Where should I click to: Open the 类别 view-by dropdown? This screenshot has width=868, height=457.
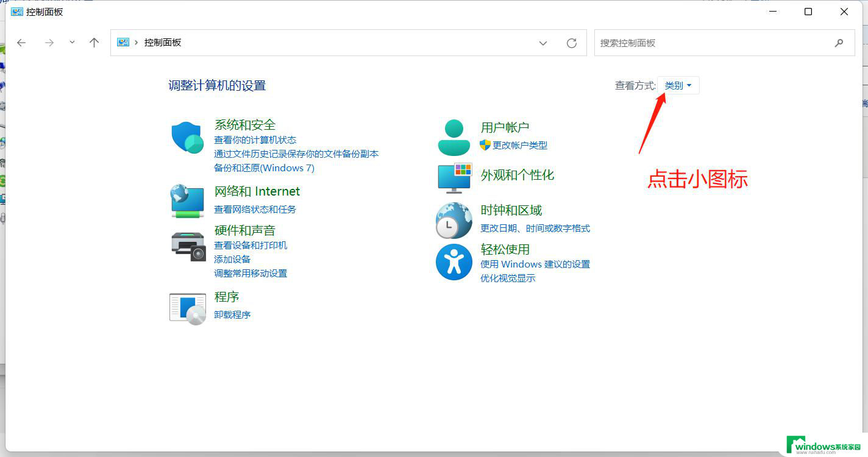pos(678,85)
